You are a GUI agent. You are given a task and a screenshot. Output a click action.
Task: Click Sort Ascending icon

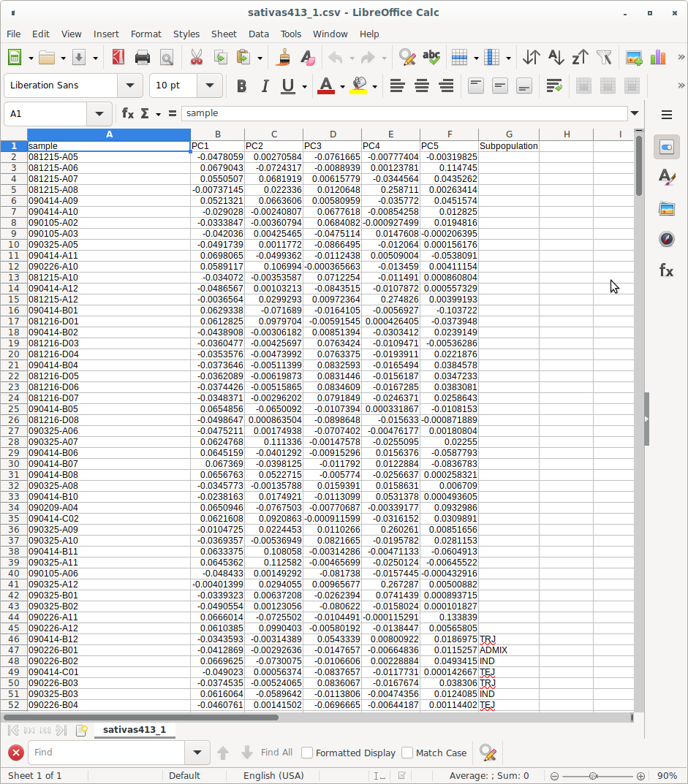[x=556, y=58]
